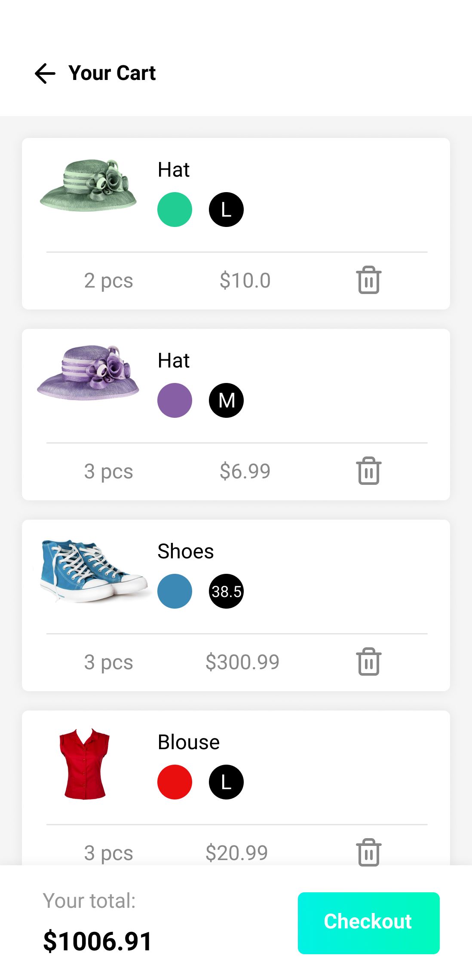Tap the 2 pcs quantity on green Hat
Image resolution: width=472 pixels, height=980 pixels.
coord(108,281)
